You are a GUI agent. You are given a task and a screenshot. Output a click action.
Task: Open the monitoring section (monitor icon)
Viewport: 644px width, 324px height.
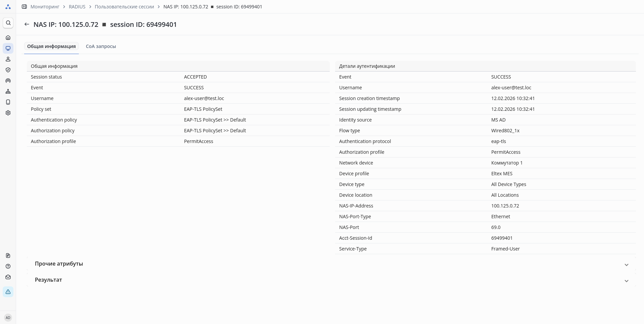[8, 48]
